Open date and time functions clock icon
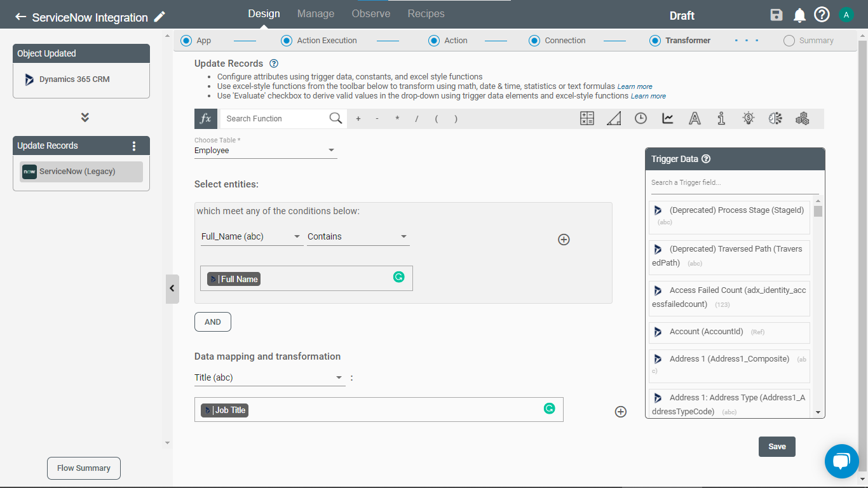This screenshot has width=868, height=488. pos(641,118)
